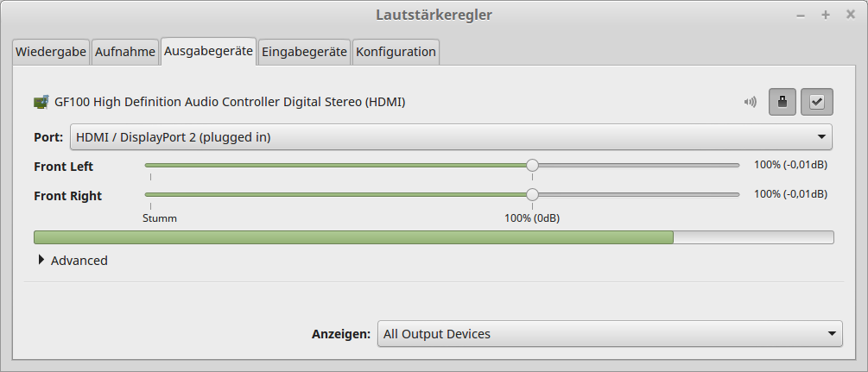Open the Eingabegeräte tab
This screenshot has height=372, width=868.
(304, 52)
